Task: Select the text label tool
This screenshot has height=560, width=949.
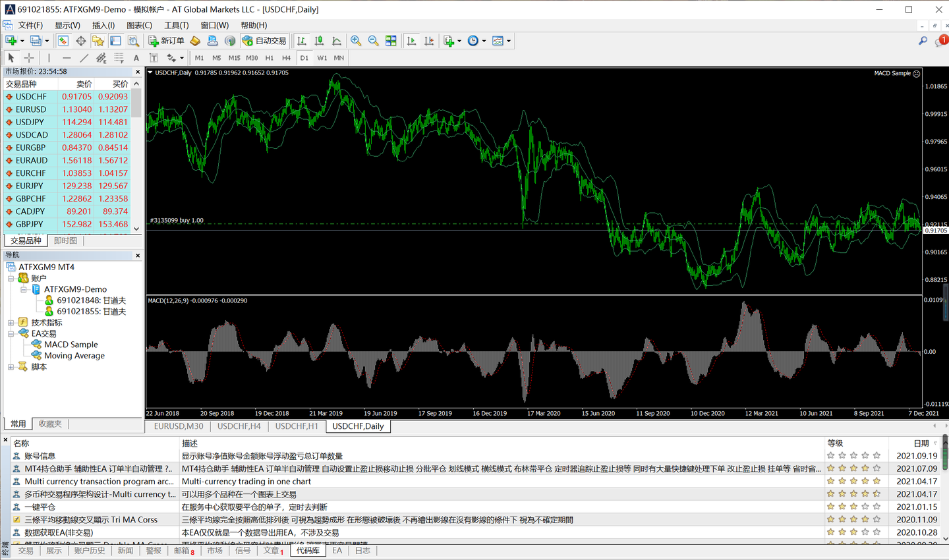Action: pos(154,58)
